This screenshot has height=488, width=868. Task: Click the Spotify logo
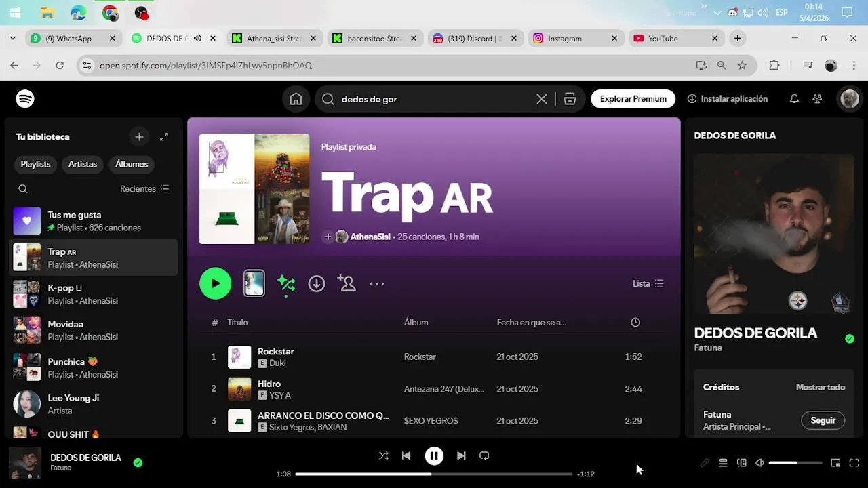click(x=25, y=99)
